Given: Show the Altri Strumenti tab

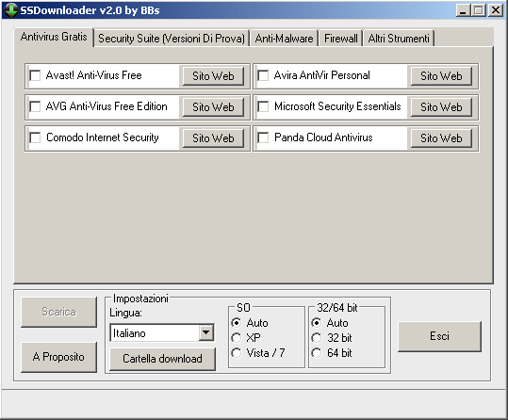Looking at the screenshot, I should (x=399, y=39).
